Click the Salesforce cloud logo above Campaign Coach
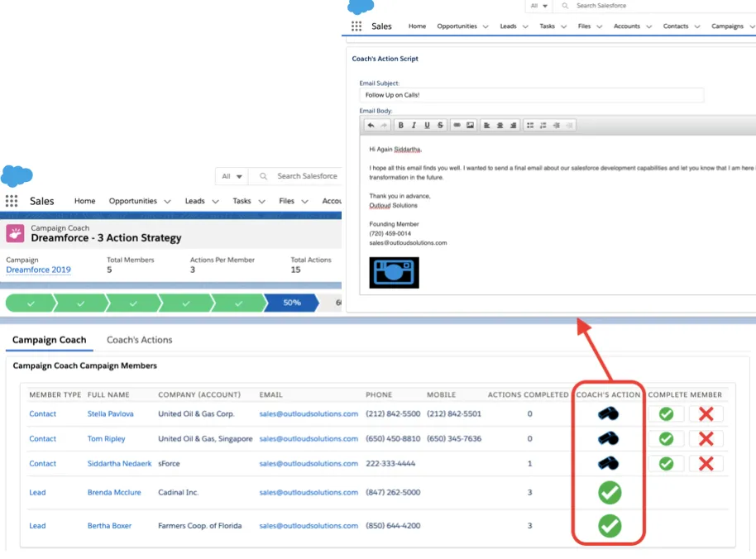This screenshot has height=559, width=756. [x=17, y=175]
